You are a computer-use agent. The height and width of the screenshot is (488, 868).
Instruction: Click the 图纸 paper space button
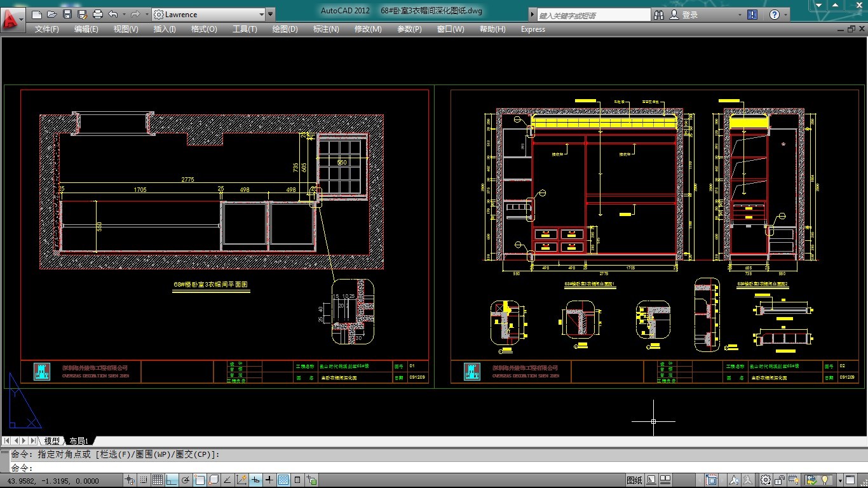[x=635, y=480]
